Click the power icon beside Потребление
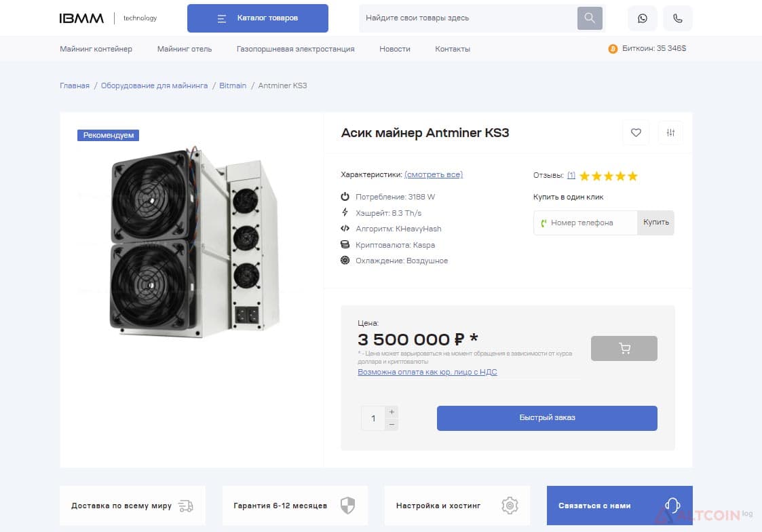 click(345, 197)
